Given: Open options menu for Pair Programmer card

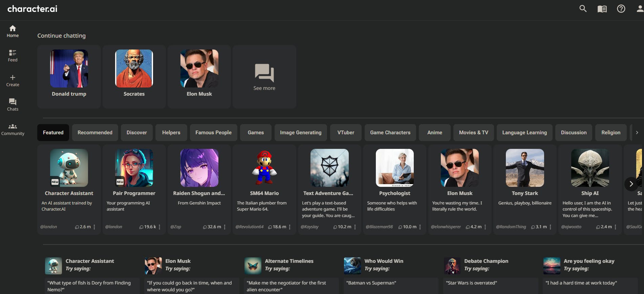Looking at the screenshot, I should pyautogui.click(x=159, y=227).
